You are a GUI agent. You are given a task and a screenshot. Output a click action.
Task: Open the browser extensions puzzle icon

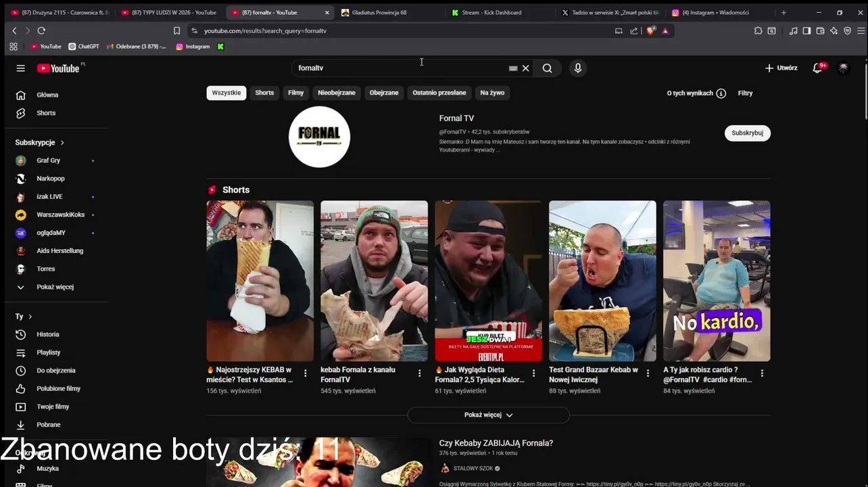coord(758,30)
